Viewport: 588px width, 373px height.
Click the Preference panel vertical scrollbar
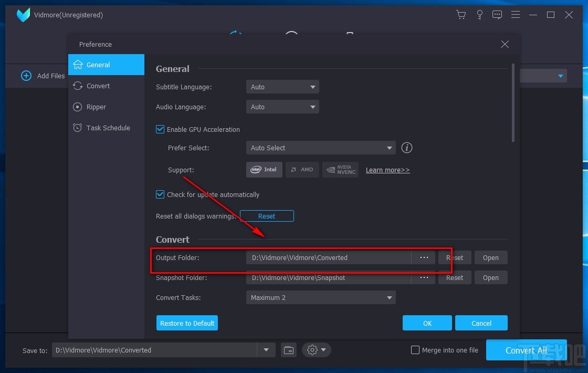click(x=513, y=103)
